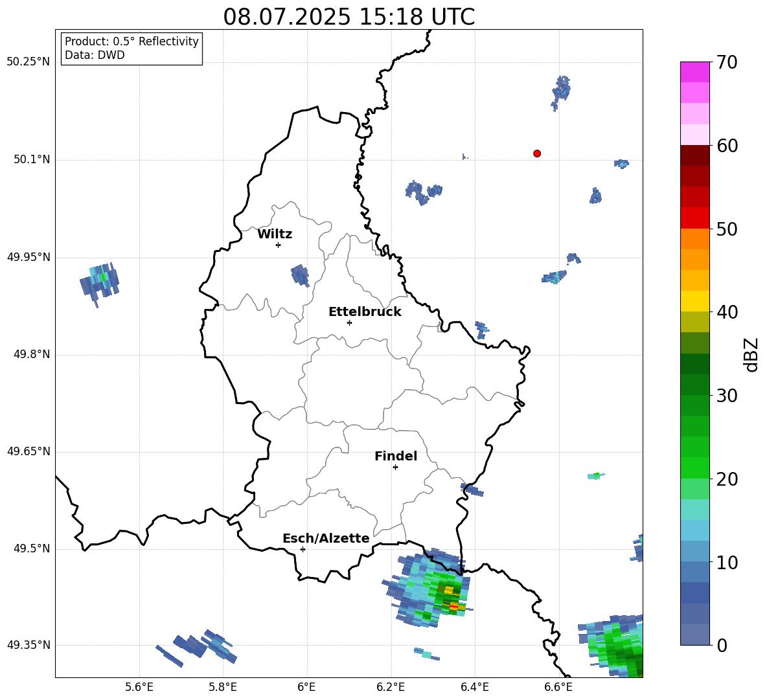Click the colorbar tick label 40
Screen dimensions: 767x700
(727, 312)
